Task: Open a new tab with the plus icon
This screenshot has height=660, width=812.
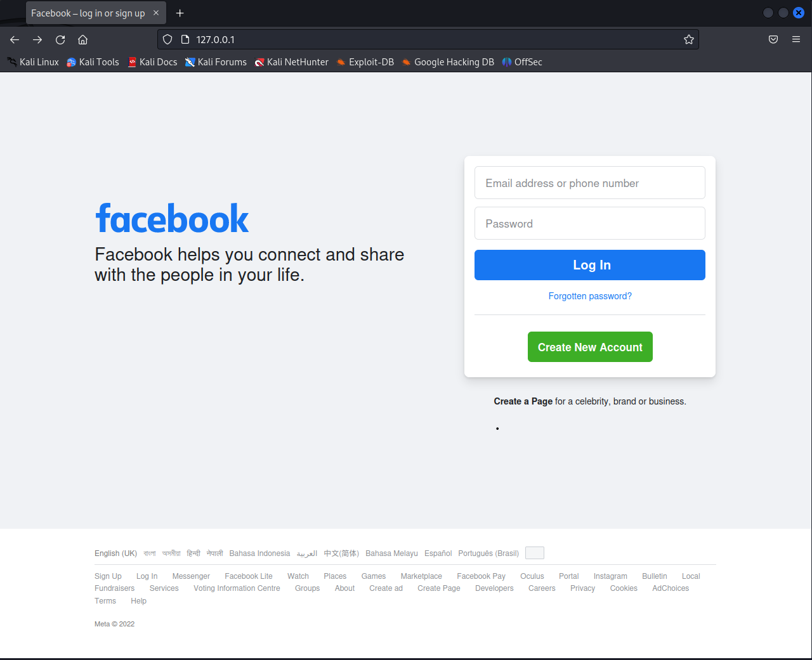Action: tap(180, 13)
